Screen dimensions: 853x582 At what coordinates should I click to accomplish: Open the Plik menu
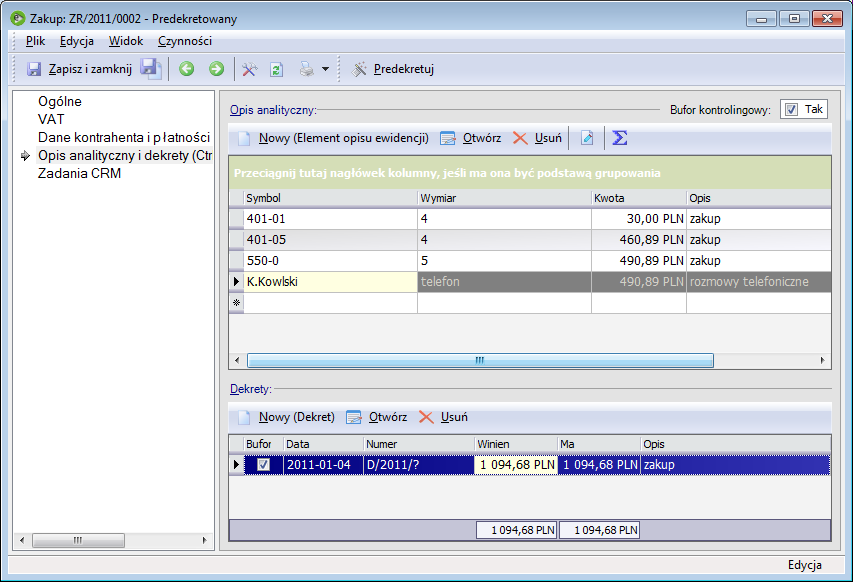[x=35, y=41]
